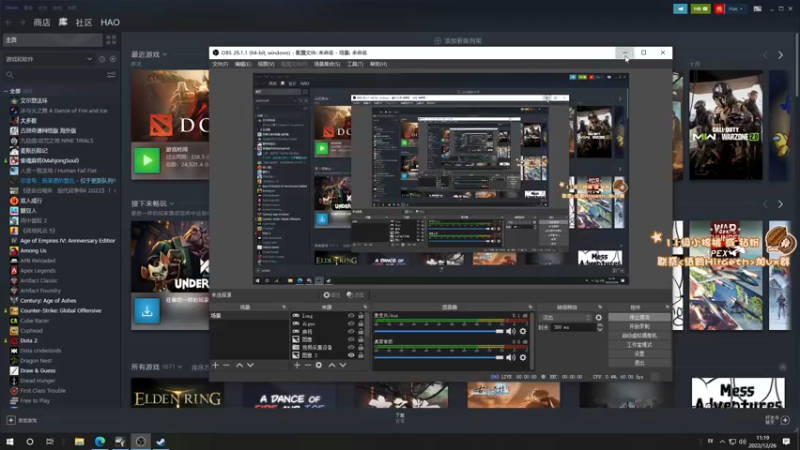Toggle visibility eye for the 'long' source
This screenshot has width=800, height=450.
(x=351, y=316)
